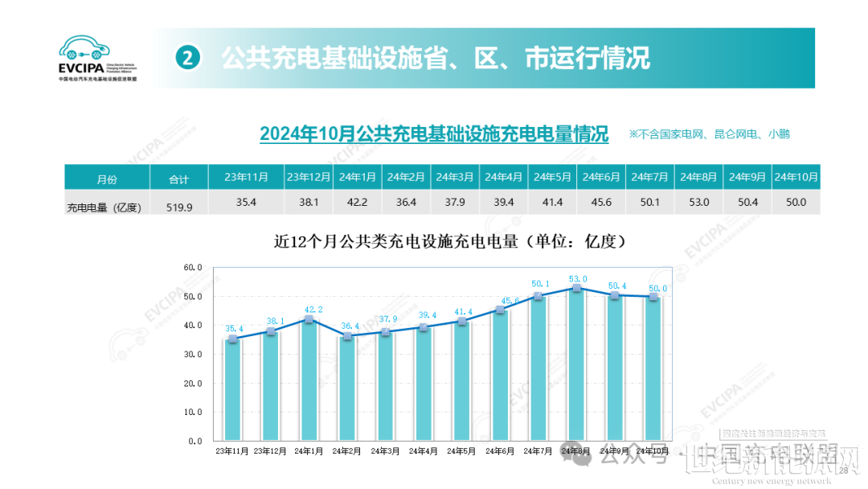Click the line marker at the 53.0 peak
The height and width of the screenshot is (489, 868).
coord(577,288)
